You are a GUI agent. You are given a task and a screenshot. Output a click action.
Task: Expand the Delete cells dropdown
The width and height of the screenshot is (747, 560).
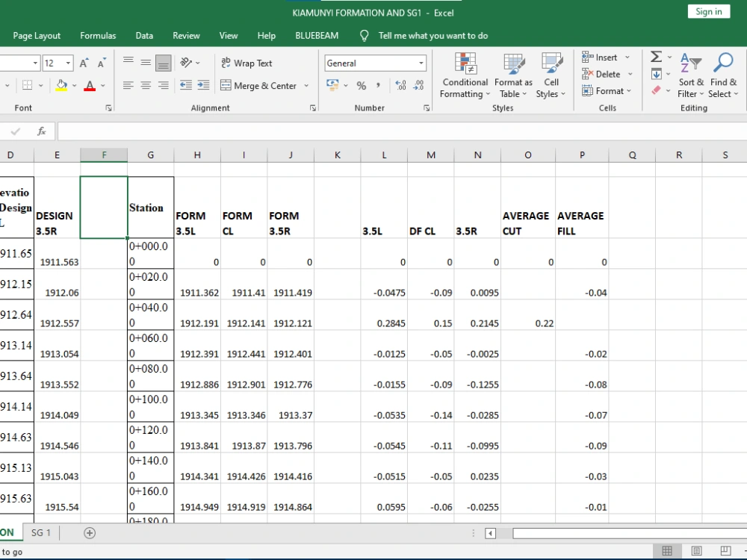[630, 74]
